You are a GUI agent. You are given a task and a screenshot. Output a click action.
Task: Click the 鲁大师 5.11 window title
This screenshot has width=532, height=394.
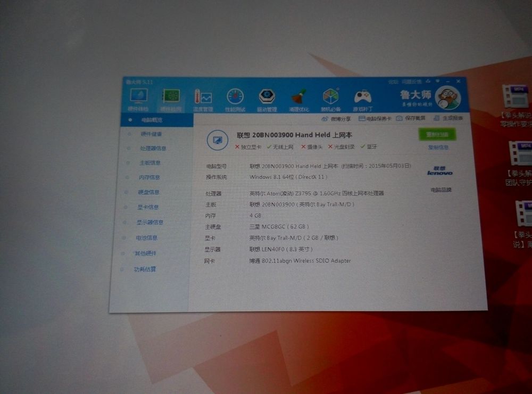(x=139, y=82)
